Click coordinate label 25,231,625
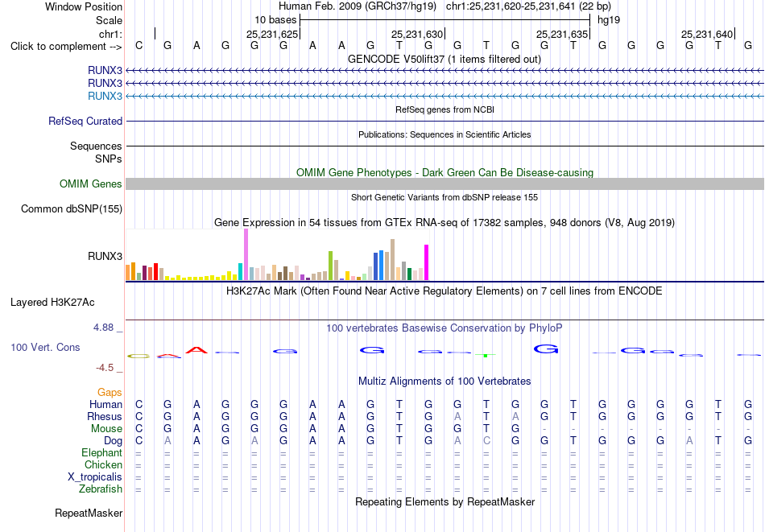This screenshot has width=765, height=532. (271, 34)
